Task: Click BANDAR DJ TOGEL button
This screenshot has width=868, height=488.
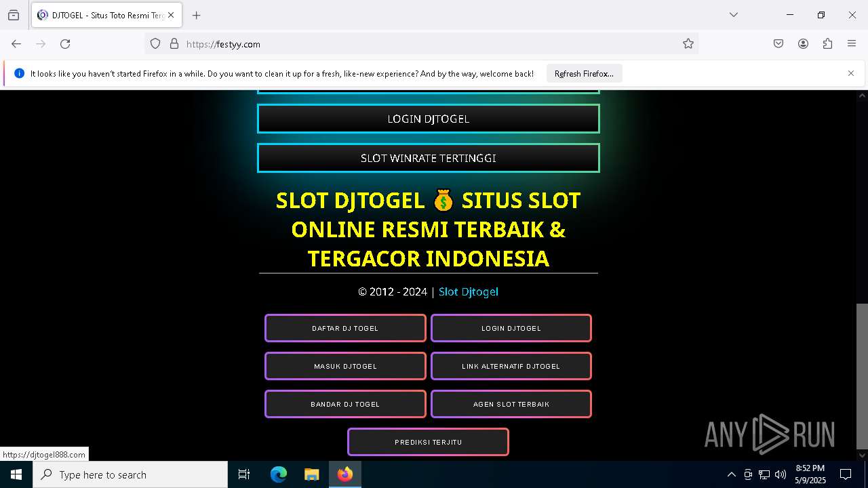Action: pyautogui.click(x=345, y=404)
